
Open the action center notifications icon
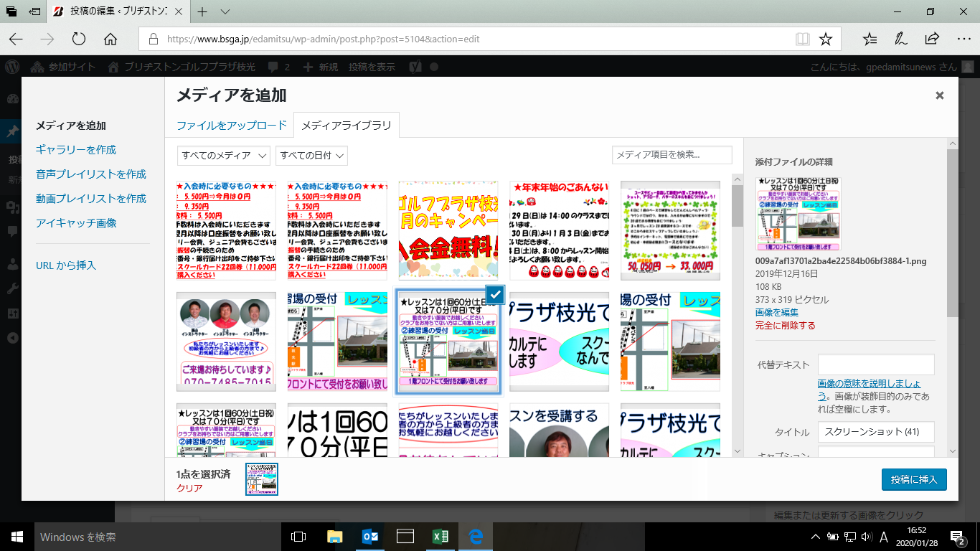(x=958, y=537)
